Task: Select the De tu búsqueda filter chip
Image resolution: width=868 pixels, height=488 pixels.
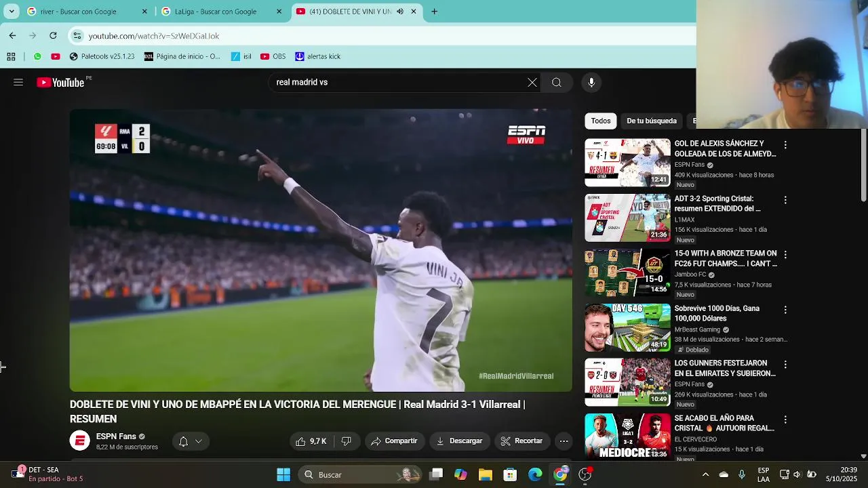Action: [652, 121]
